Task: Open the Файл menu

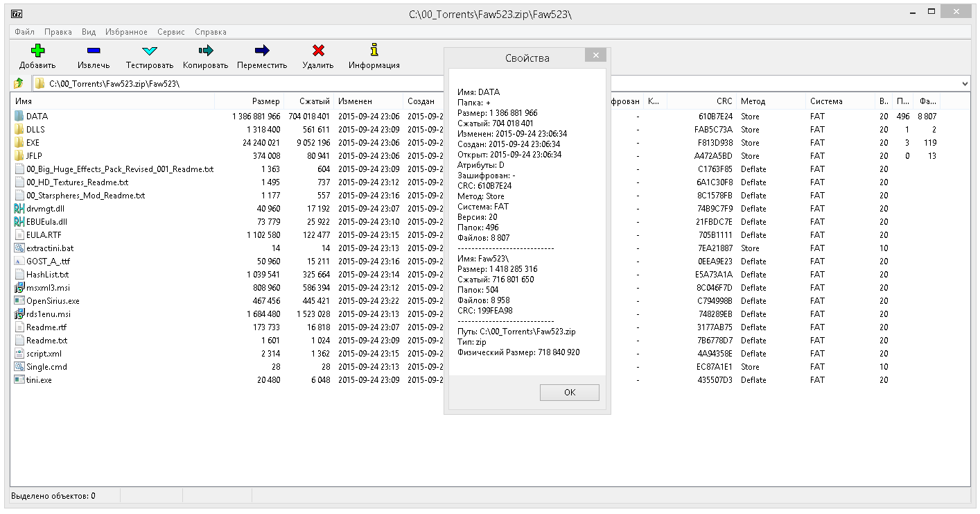Action: point(24,32)
